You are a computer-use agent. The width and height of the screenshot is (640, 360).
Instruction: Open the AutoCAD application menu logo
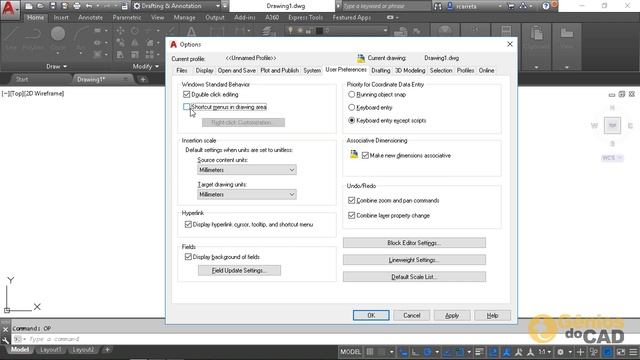(x=9, y=9)
